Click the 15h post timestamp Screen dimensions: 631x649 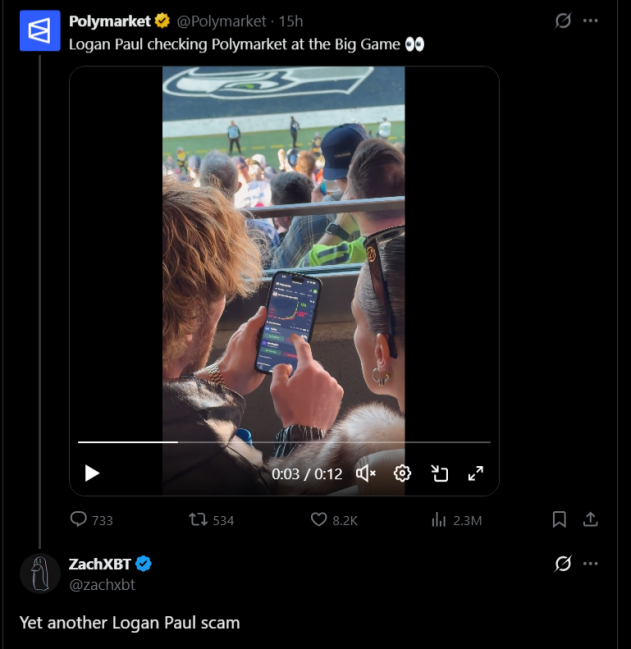tap(291, 21)
